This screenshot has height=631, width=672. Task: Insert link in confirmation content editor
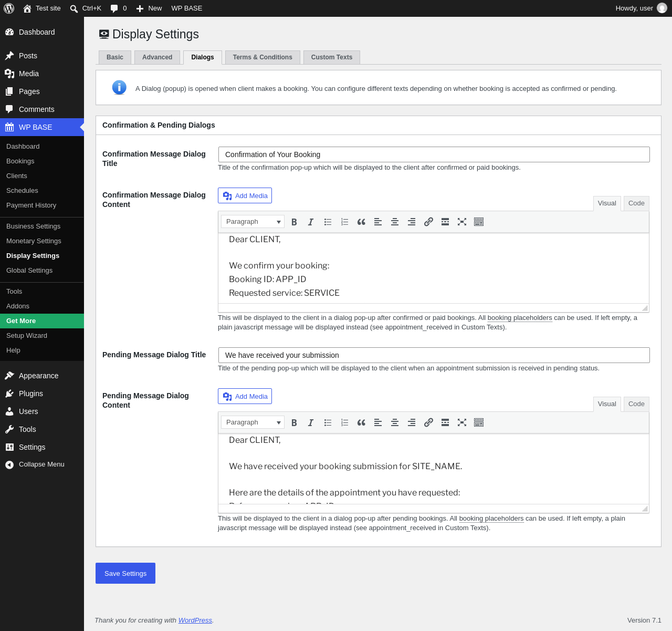click(428, 222)
